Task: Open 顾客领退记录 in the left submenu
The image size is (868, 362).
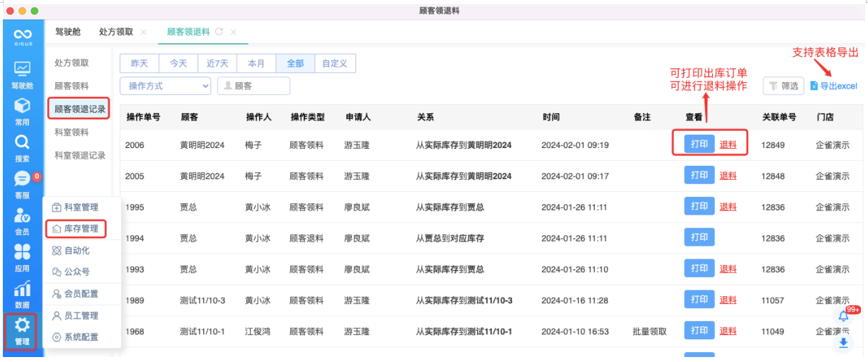Action: [79, 109]
